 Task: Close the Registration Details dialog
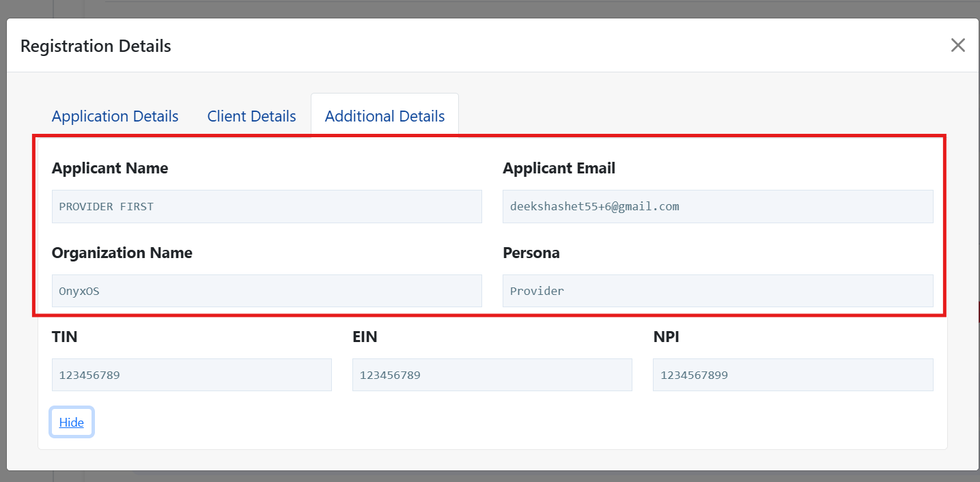(x=958, y=46)
